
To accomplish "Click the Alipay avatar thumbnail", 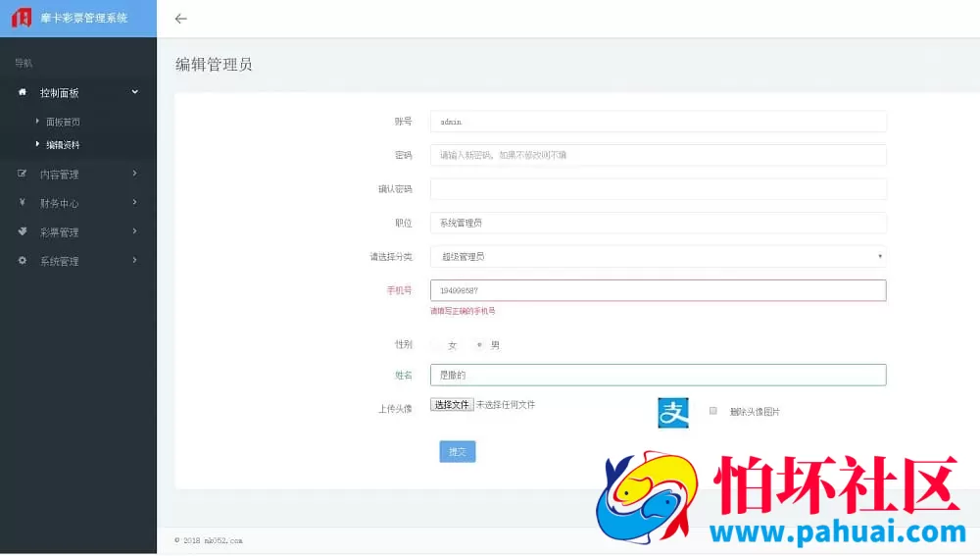I will click(x=673, y=413).
